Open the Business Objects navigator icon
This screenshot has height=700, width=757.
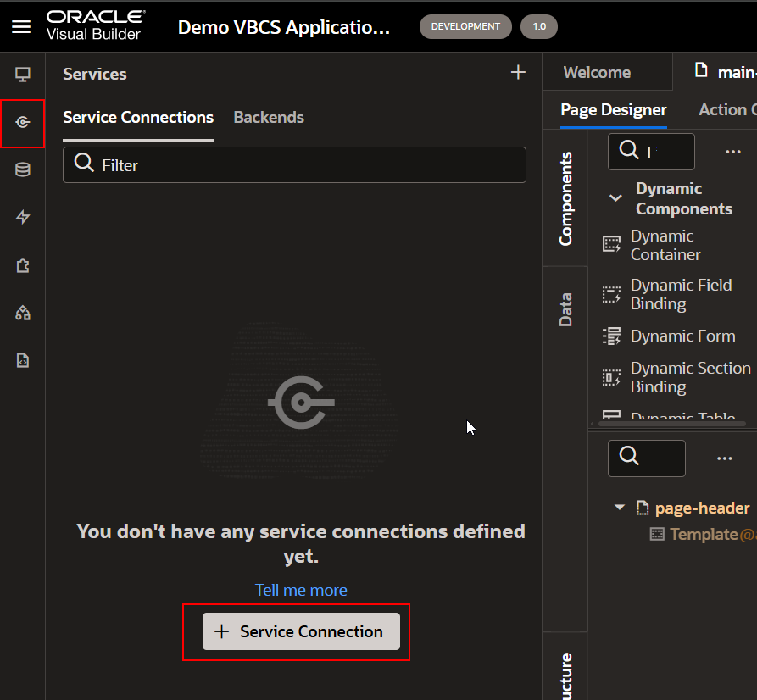coord(23,169)
